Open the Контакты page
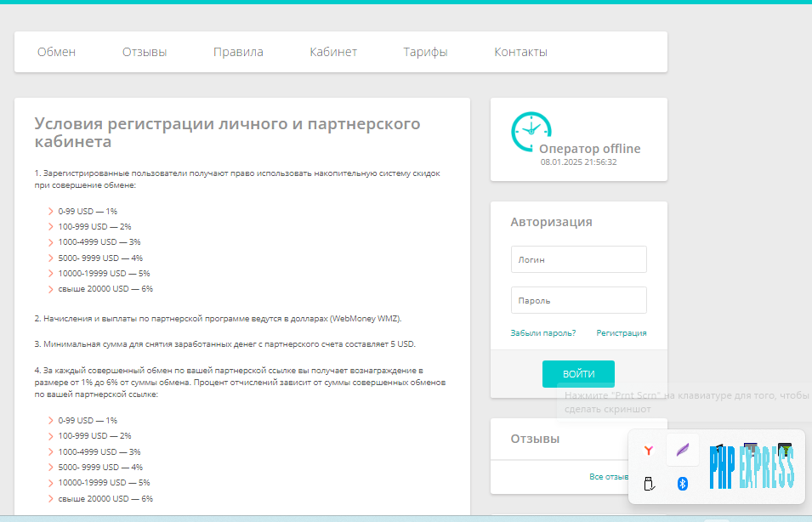 pyautogui.click(x=521, y=52)
